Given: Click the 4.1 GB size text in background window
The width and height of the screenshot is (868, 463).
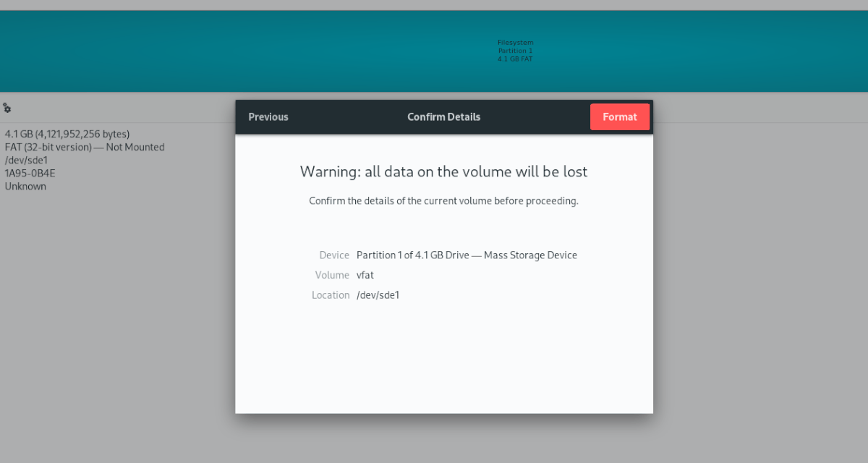Looking at the screenshot, I should tap(67, 134).
